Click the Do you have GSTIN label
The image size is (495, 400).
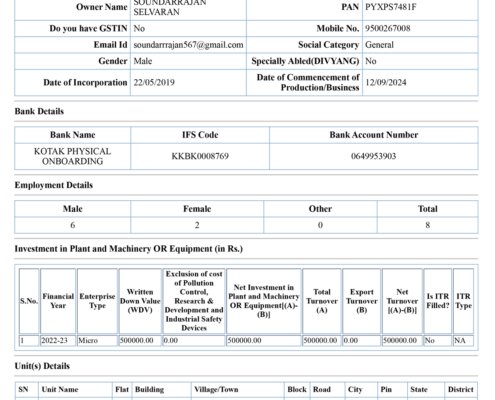tap(88, 28)
